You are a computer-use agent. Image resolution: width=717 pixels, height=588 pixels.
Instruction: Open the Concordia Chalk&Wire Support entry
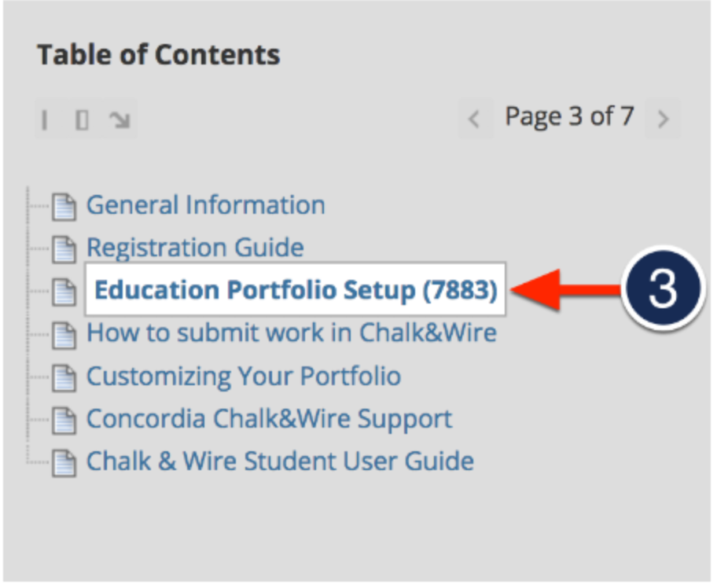coord(270,417)
